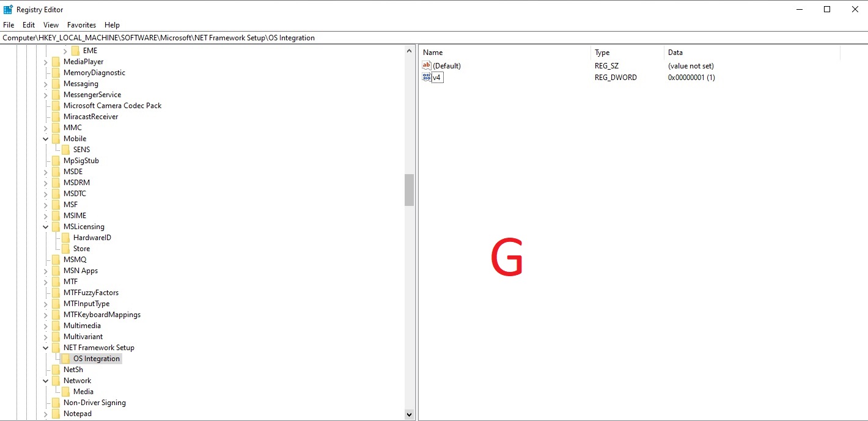Open the Favorites menu
Screen dimensions: 868x421
coord(81,25)
